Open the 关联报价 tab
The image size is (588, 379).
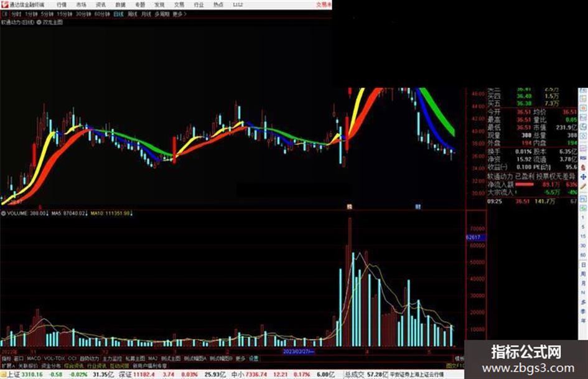(x=28, y=365)
